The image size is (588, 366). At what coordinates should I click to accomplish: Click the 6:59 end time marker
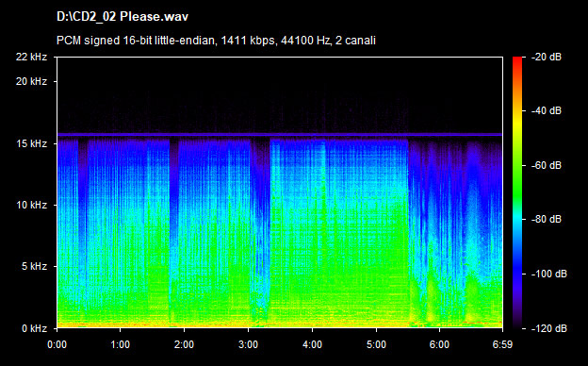pos(502,344)
